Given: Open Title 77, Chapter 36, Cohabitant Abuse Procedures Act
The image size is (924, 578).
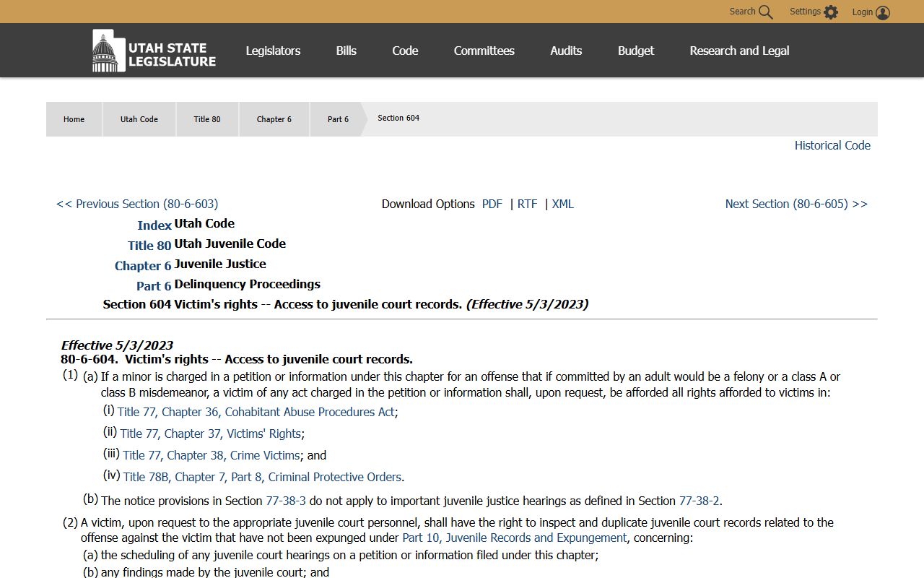Looking at the screenshot, I should click(256, 412).
